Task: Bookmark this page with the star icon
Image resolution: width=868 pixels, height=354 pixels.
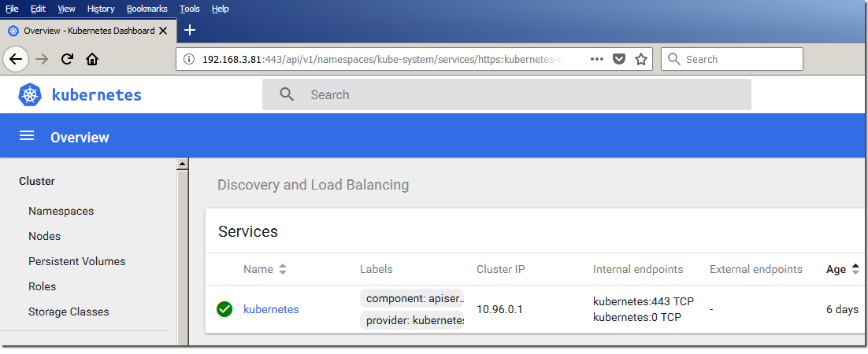Action: pyautogui.click(x=641, y=59)
